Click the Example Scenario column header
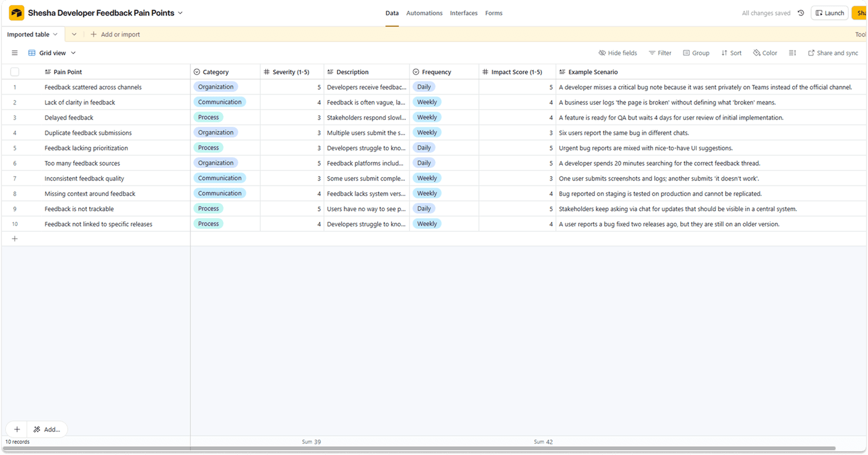This screenshot has height=455, width=868. [x=711, y=72]
